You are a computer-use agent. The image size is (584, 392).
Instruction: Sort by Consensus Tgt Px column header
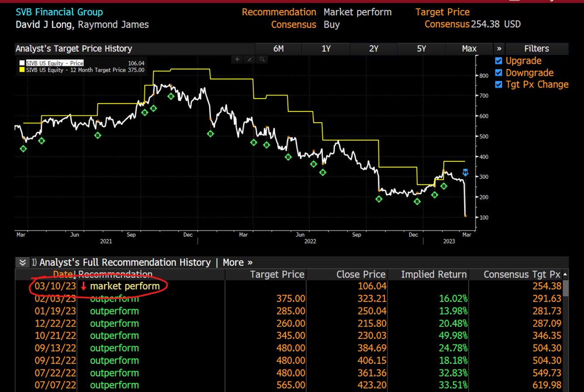tap(522, 275)
